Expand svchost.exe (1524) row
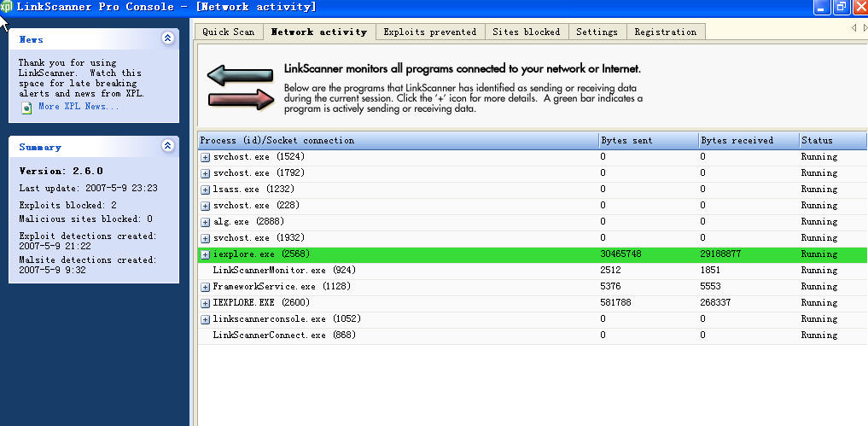Screen dimensions: 868x426 point(206,157)
